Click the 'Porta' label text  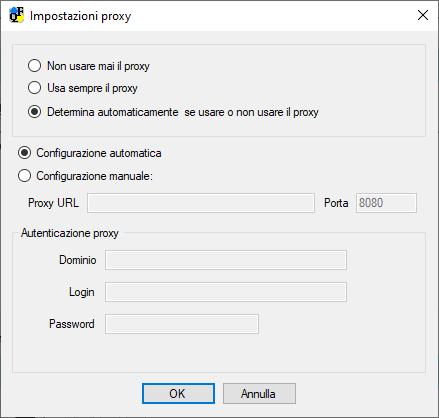[336, 203]
